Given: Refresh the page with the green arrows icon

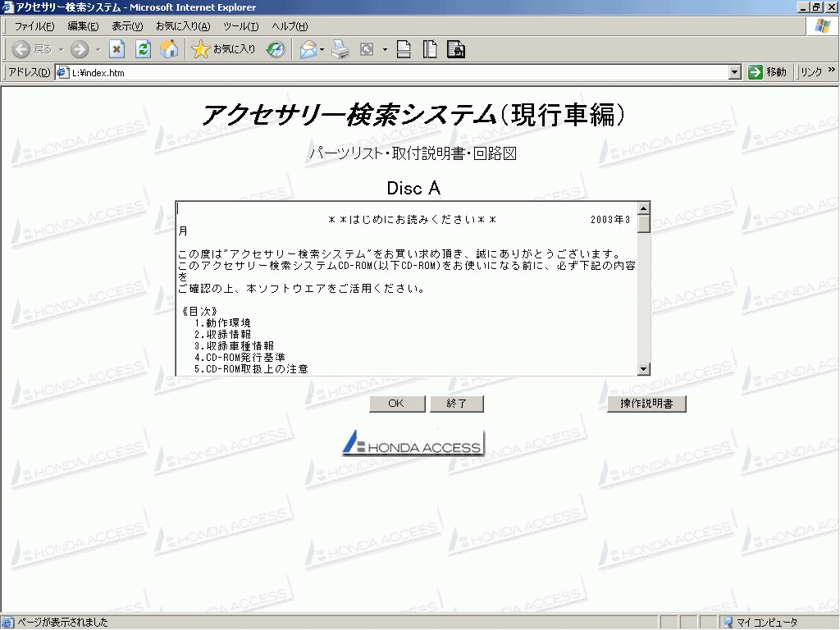Looking at the screenshot, I should tap(143, 49).
